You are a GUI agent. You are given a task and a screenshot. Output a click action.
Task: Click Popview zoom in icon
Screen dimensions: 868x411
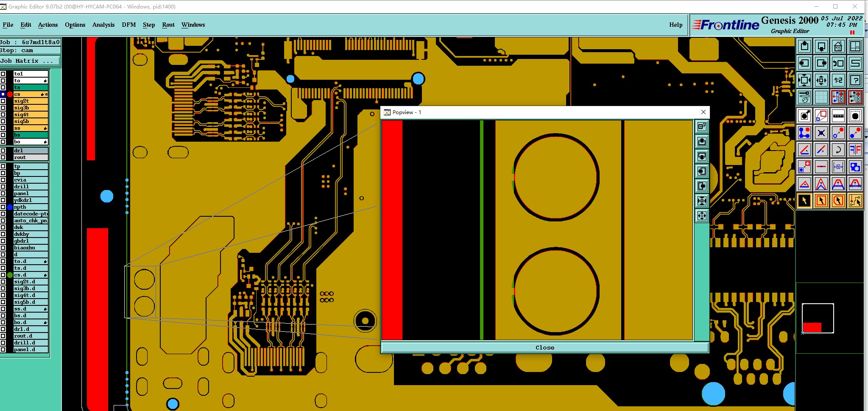pos(702,201)
